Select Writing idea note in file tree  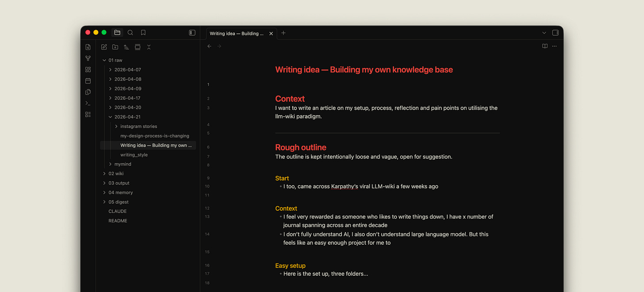coord(148,145)
